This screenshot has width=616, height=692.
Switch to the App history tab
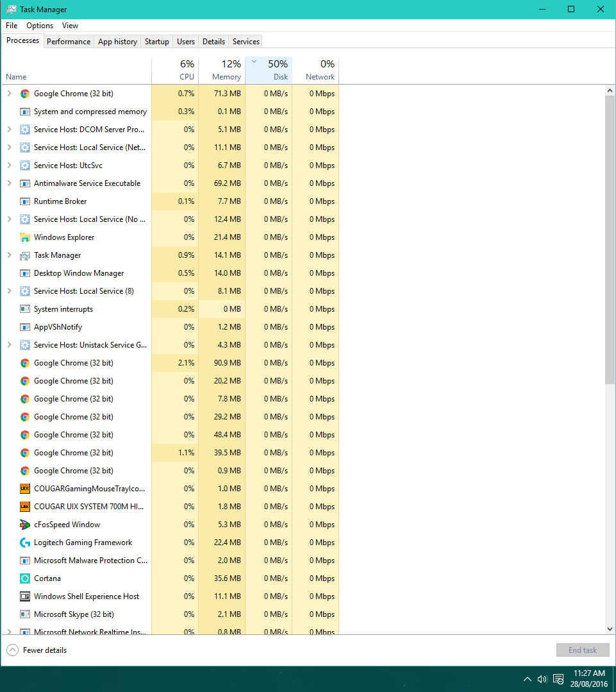pyautogui.click(x=117, y=42)
